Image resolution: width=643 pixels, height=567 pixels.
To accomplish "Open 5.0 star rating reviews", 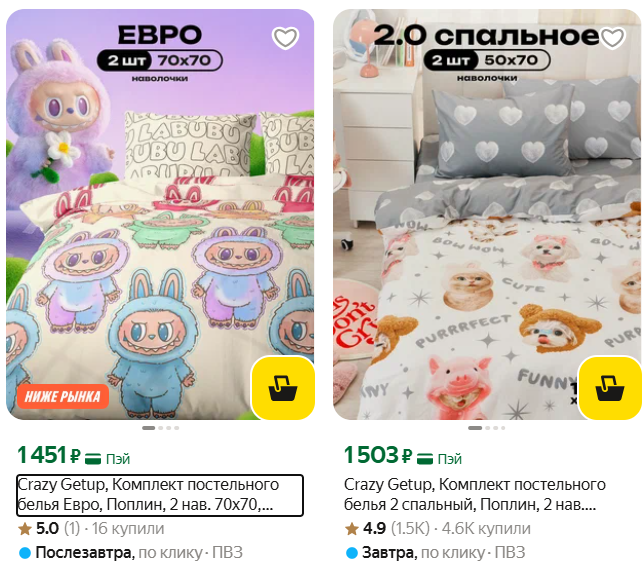I will pos(91,528).
